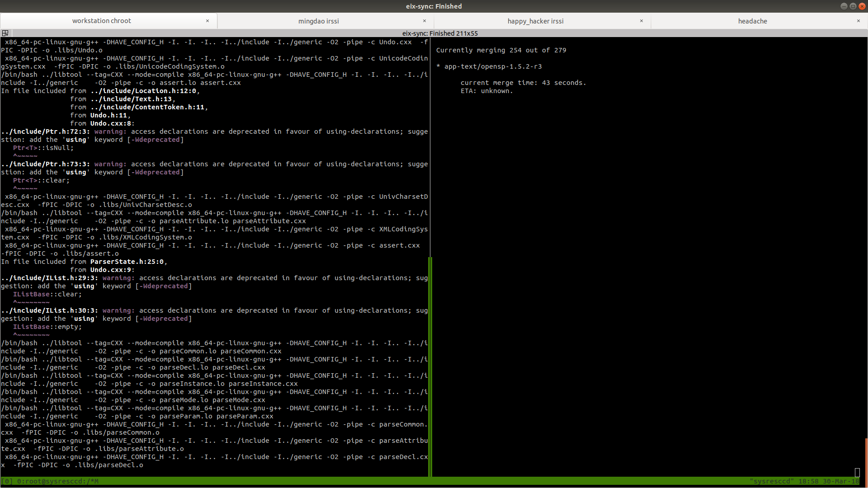Viewport: 868px width, 488px height.
Task: Click the 'IListBase::clear;' code line
Action: [47, 294]
